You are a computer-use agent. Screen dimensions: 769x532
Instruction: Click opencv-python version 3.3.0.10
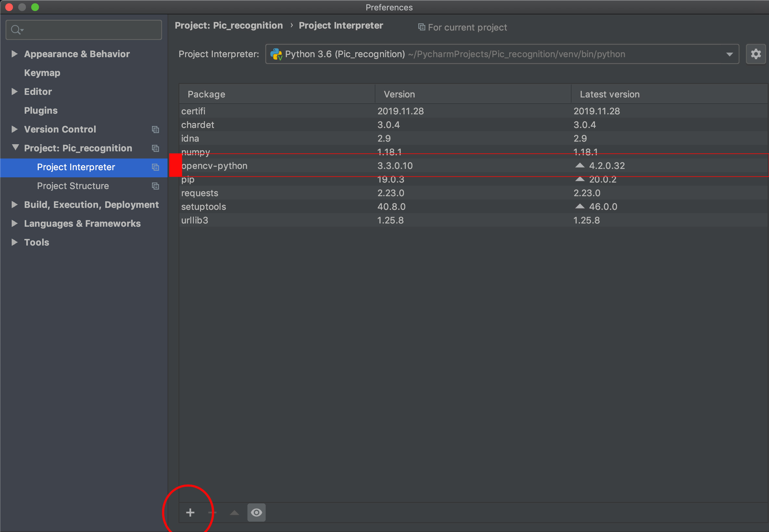tap(395, 166)
